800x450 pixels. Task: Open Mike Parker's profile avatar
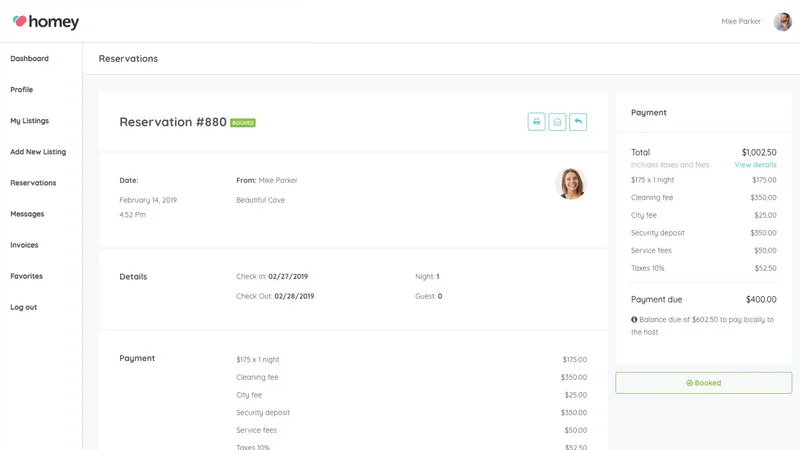[782, 21]
